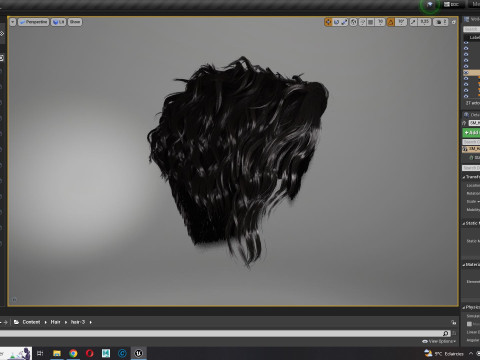Open Unreal Engine from taskbar

tap(138, 353)
